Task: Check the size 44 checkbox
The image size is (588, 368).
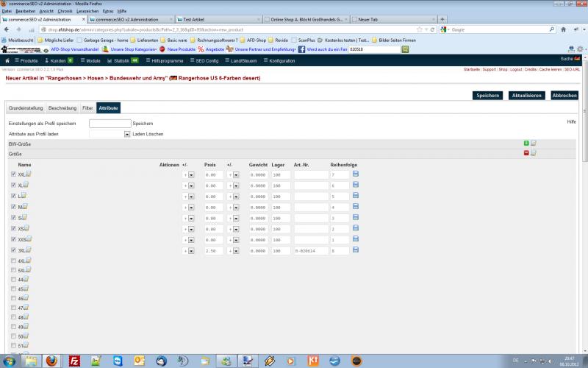Action: click(x=13, y=280)
